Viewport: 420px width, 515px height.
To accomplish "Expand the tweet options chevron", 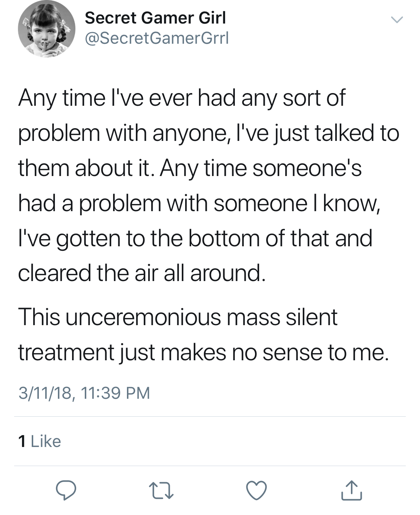I will coord(396,19).
